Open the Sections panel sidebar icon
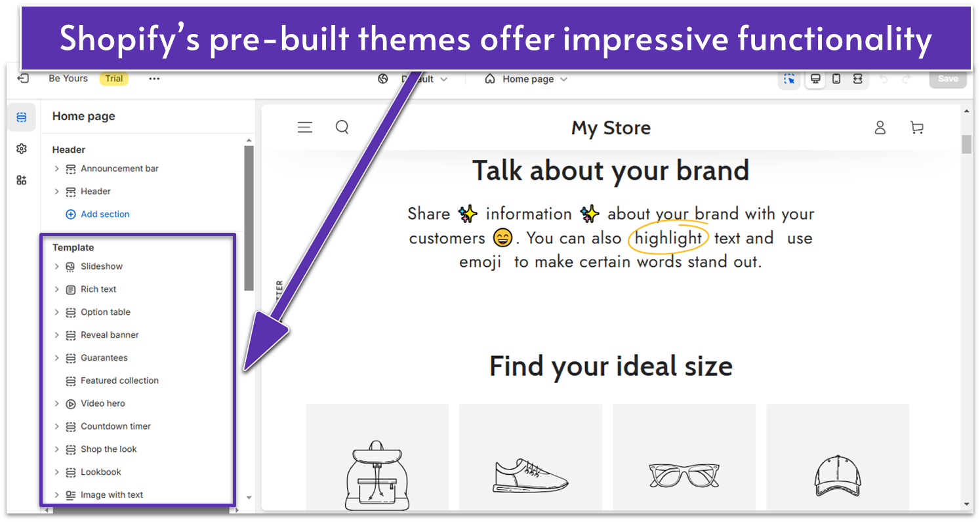980x522 pixels. 22,117
